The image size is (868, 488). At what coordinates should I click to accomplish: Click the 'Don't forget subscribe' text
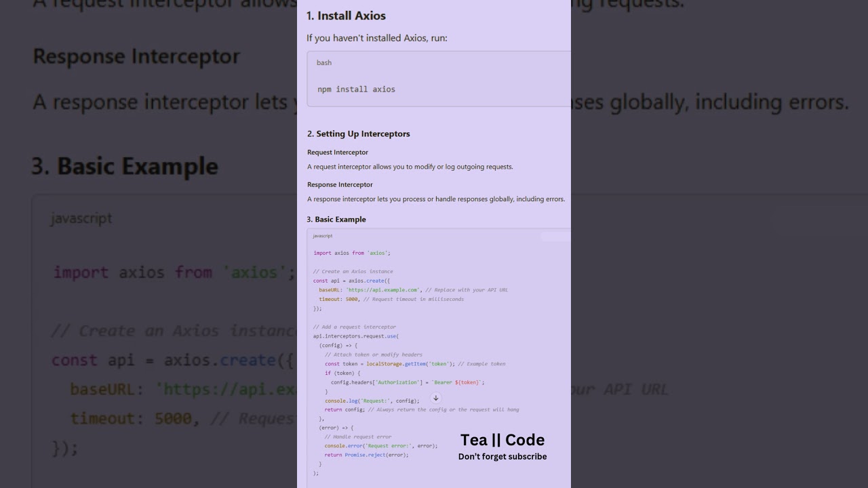click(x=502, y=457)
